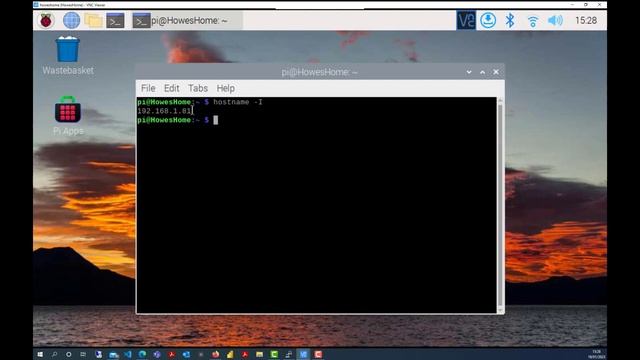
Task: Open Microsoft Edge from Windows taskbar
Action: coord(142,354)
